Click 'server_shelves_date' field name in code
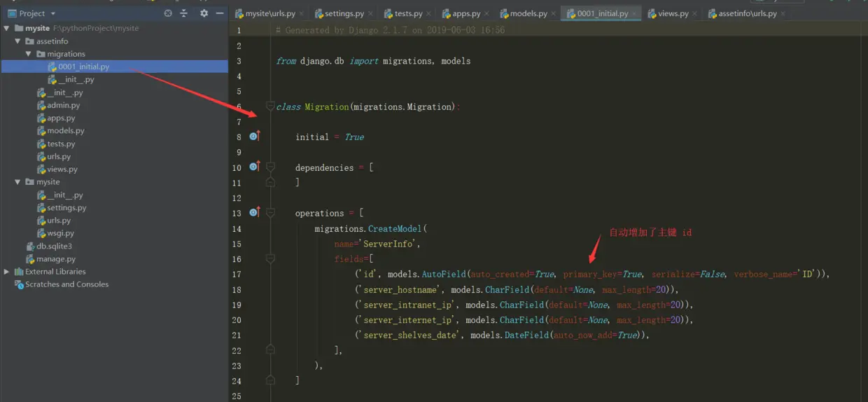The height and width of the screenshot is (402, 868). coord(410,335)
